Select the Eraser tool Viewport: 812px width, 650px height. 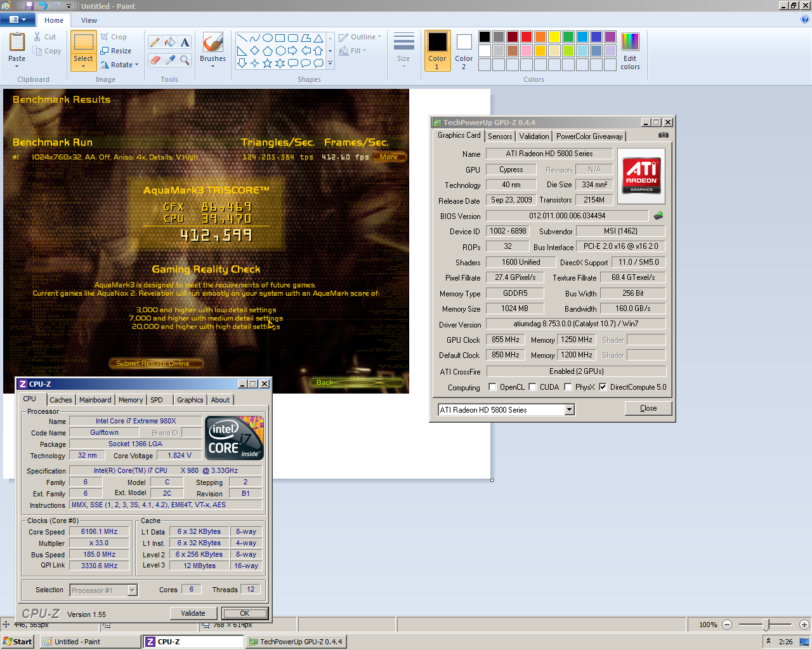coord(154,60)
